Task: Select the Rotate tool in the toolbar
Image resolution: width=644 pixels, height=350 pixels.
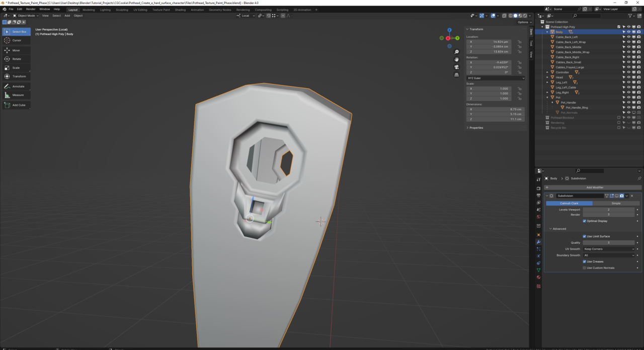Action: (x=16, y=59)
